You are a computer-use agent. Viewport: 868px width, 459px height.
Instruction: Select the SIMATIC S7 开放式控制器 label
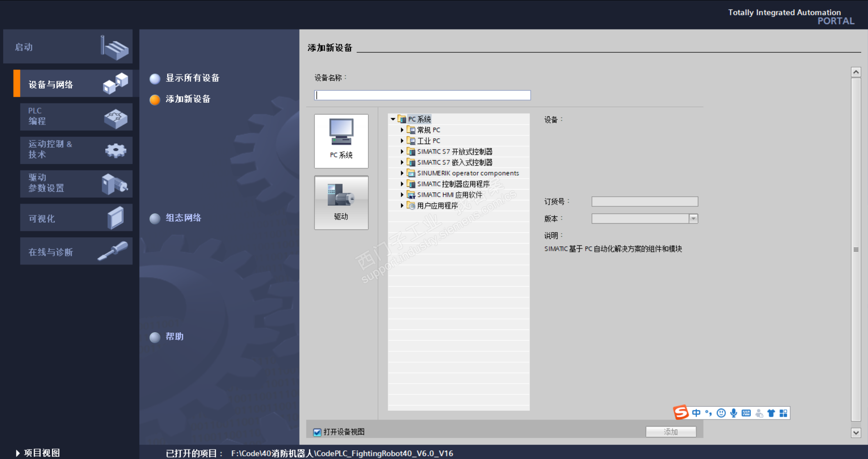(455, 152)
